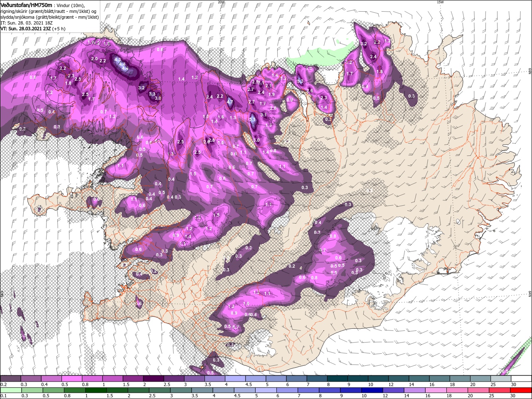Select dark blue swatch at 10 on lower scale

tap(371, 390)
